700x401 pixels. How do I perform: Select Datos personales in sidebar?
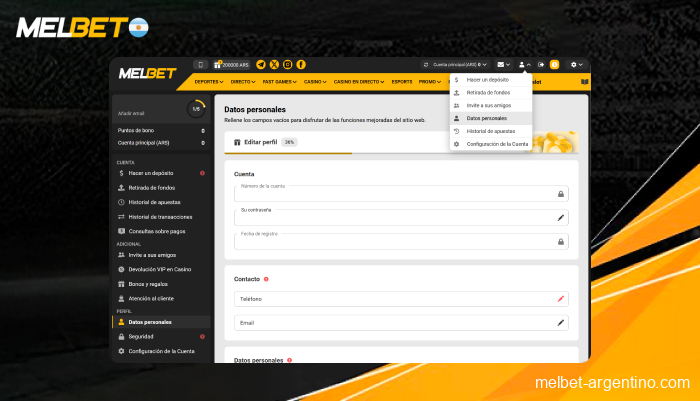pos(161,322)
